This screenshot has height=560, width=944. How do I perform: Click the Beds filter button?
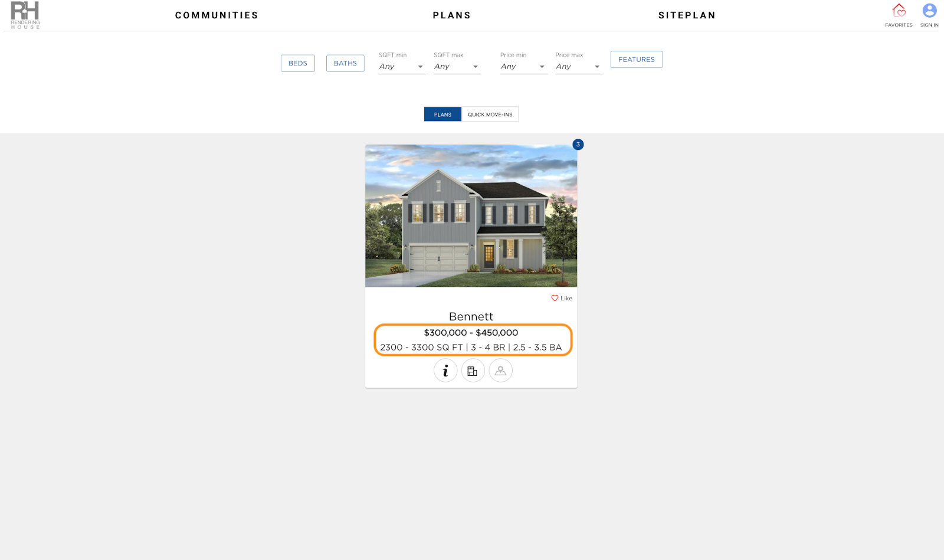298,63
